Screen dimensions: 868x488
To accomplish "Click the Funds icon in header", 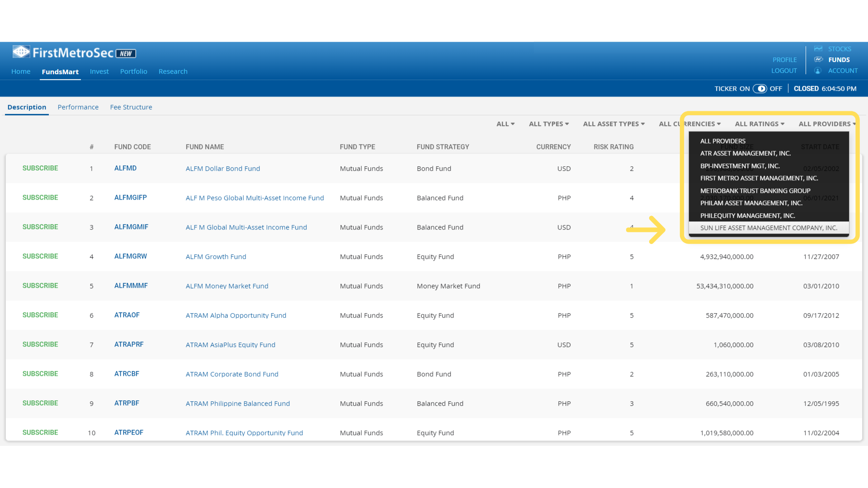I will click(818, 60).
